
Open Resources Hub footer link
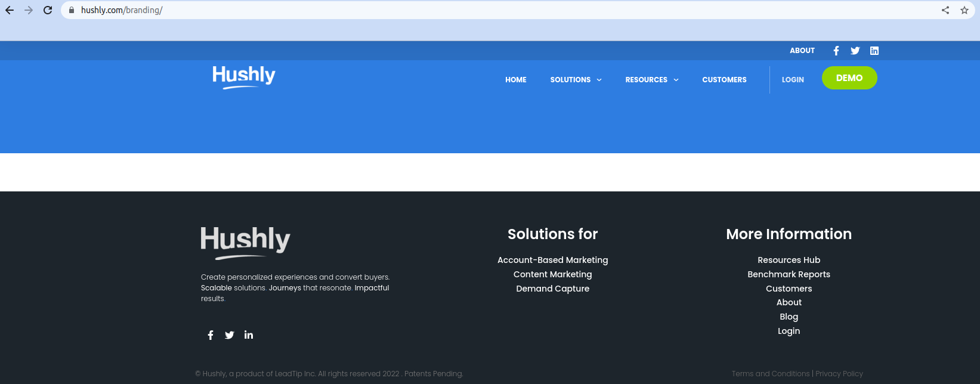click(x=789, y=260)
